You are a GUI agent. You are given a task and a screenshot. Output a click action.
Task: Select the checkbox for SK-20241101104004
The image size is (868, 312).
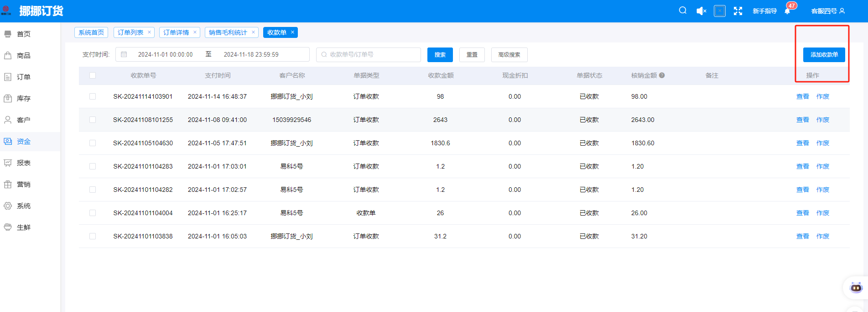pyautogui.click(x=93, y=213)
